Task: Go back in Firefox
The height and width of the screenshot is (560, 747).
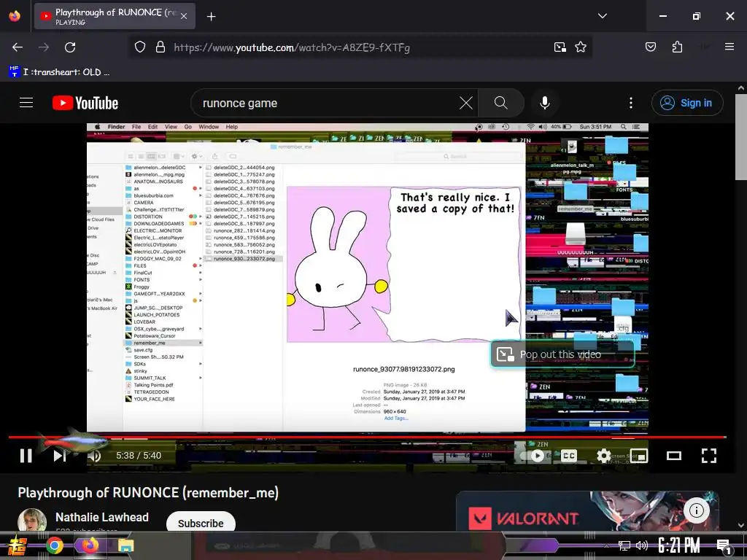Action: click(x=18, y=47)
